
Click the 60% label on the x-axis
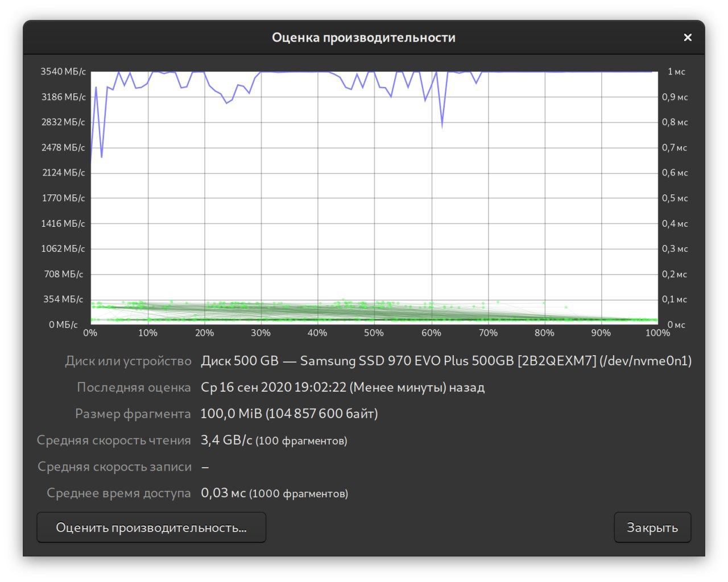431,333
